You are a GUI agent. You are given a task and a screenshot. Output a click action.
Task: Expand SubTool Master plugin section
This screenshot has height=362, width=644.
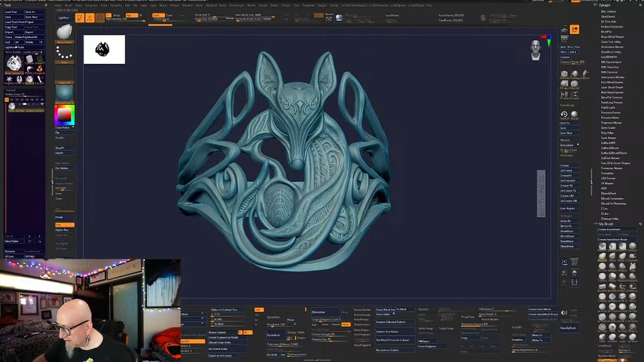coord(611,158)
